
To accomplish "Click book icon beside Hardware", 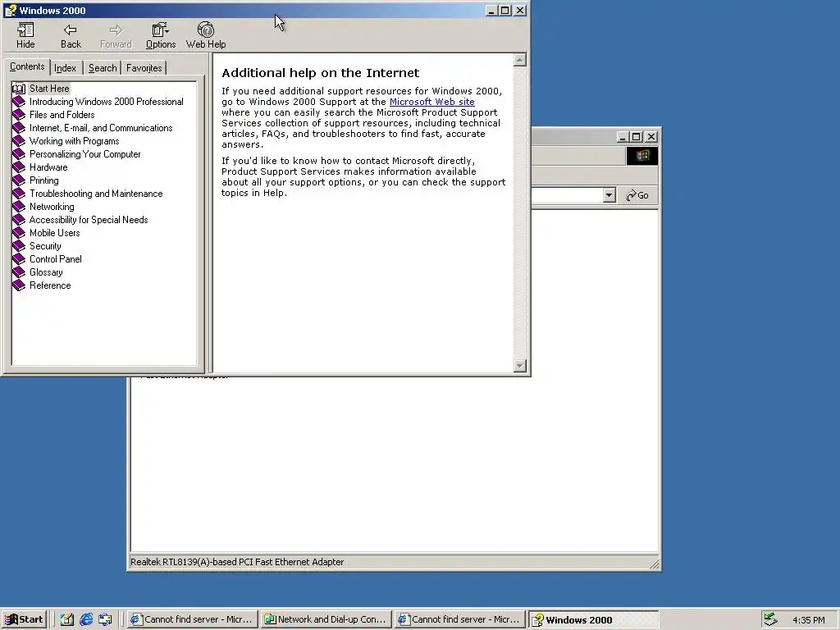I will [19, 167].
